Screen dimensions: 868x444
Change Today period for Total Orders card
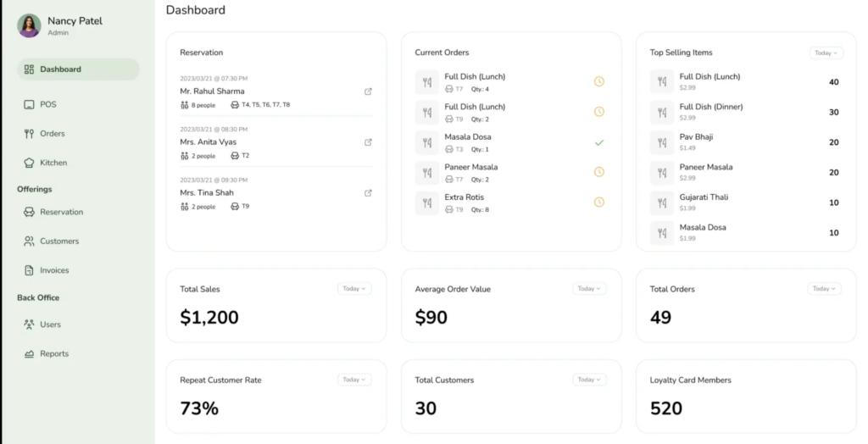coord(824,289)
